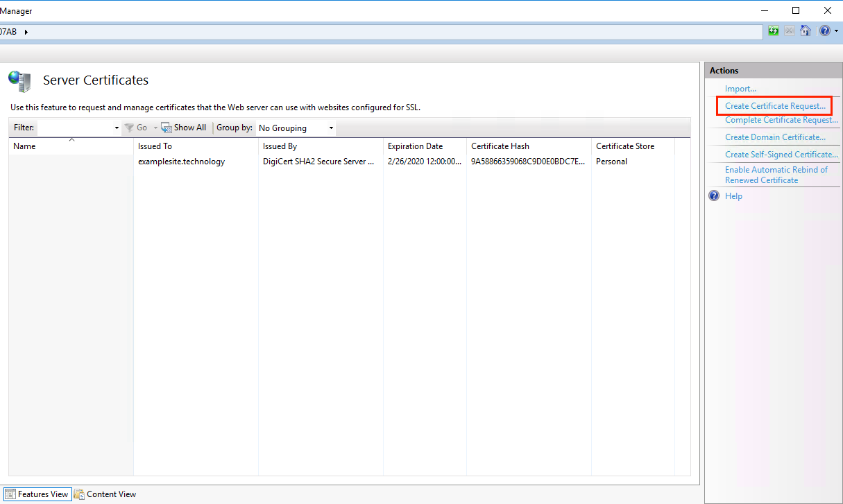Click the Help icon in Actions pane
This screenshot has width=843, height=504.
[x=715, y=196]
